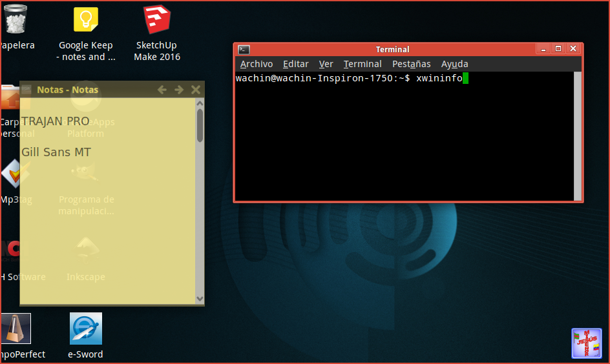
Task: Go to next note with right arrow
Action: pyautogui.click(x=179, y=90)
